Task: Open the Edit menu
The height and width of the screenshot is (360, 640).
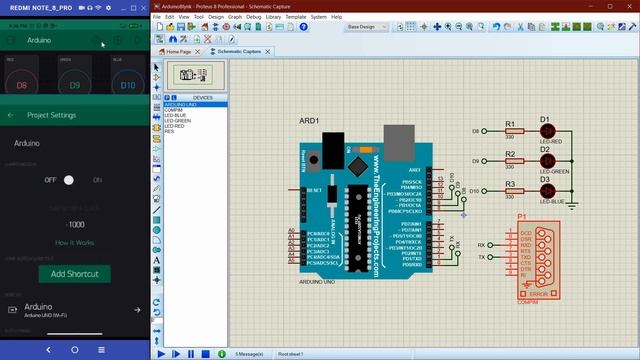Action: [x=169, y=17]
